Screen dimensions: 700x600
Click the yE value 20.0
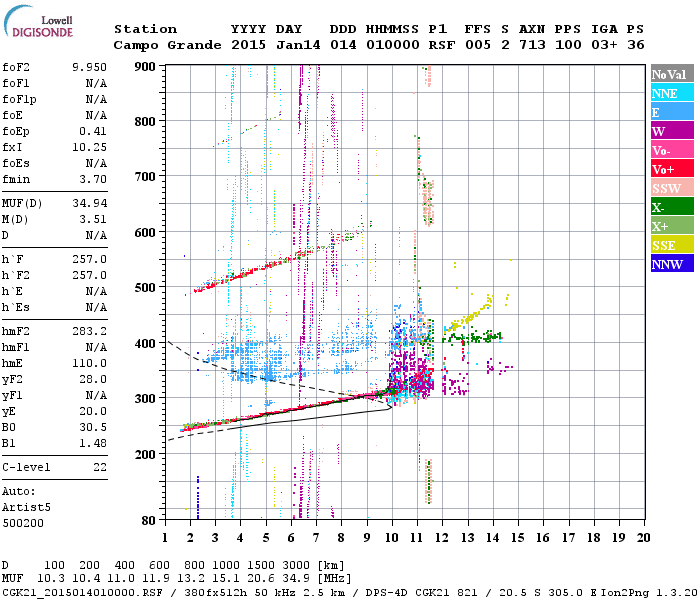93,412
